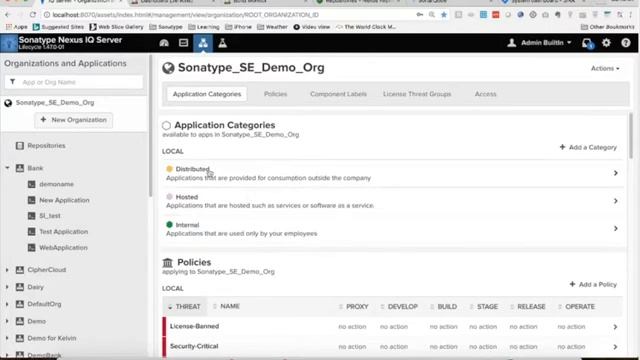Screen dimensions: 640x360
Task: Click the demoname application icon
Action: [31, 184]
